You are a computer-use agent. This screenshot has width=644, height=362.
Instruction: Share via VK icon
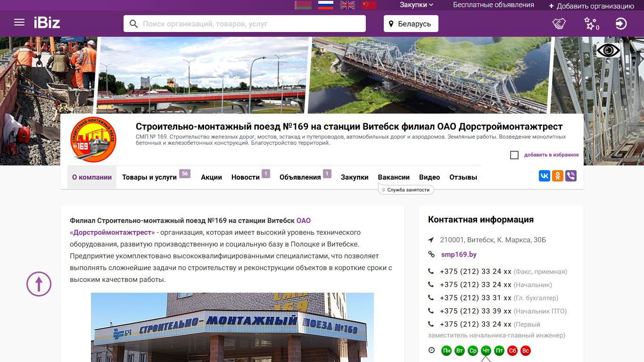coord(545,176)
